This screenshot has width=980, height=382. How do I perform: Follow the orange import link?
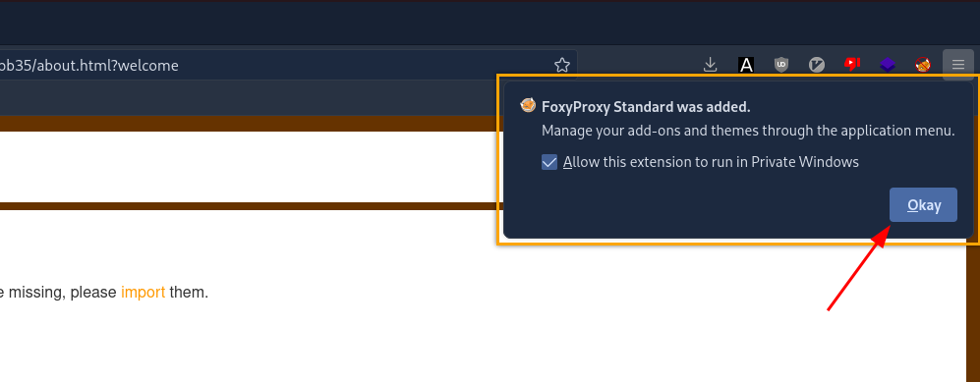click(144, 292)
